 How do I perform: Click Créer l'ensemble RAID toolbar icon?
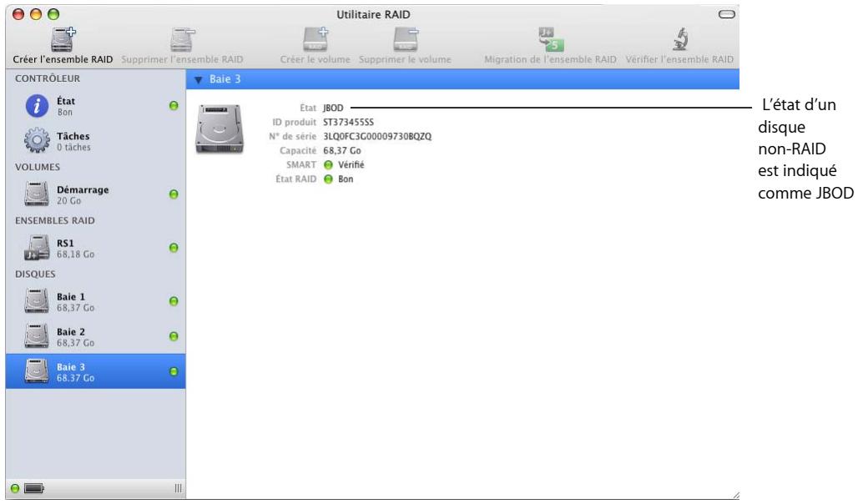click(x=63, y=39)
